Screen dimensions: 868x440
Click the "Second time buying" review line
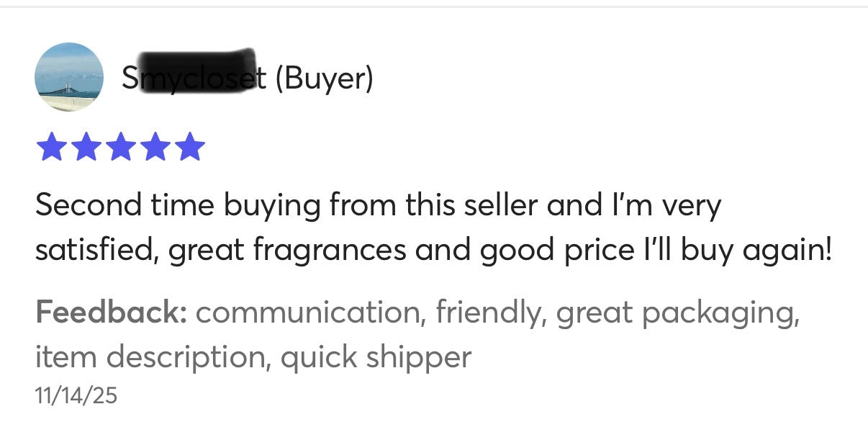(378, 206)
